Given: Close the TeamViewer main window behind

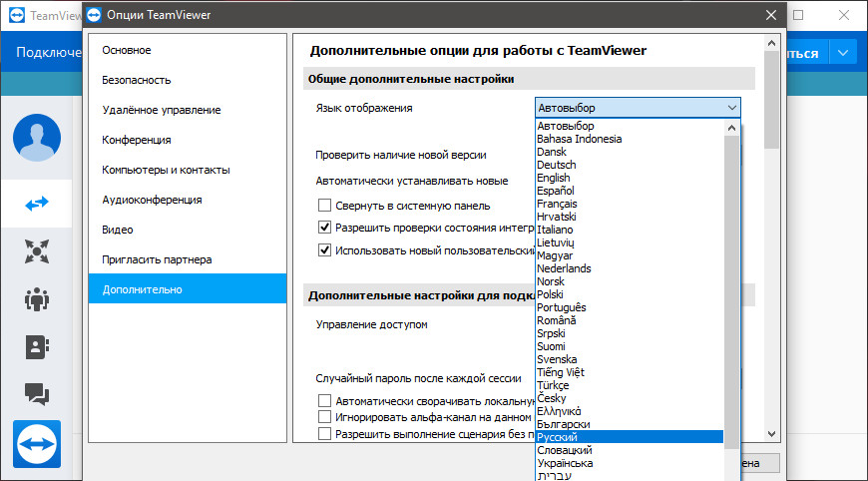Looking at the screenshot, I should point(844,15).
